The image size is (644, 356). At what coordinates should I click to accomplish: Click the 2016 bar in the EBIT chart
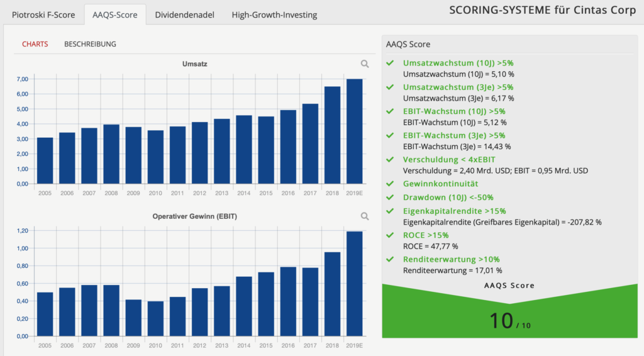point(288,301)
